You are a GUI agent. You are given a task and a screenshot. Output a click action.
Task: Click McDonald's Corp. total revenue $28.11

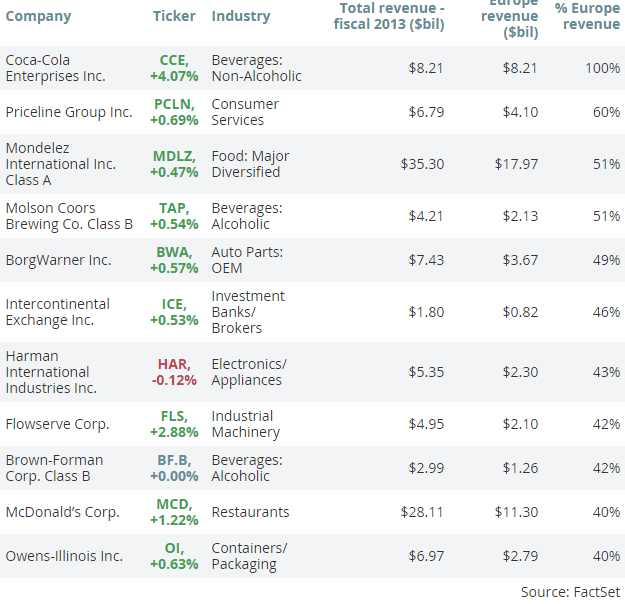tap(423, 512)
